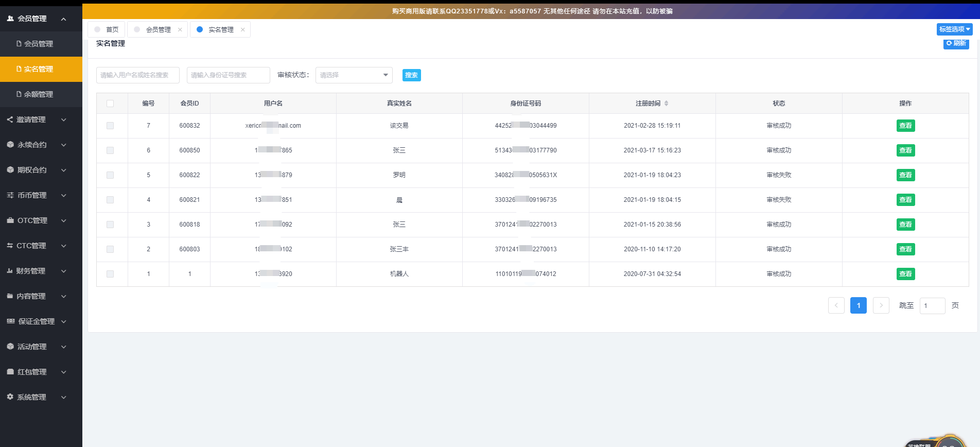Click the refresh icon button

pos(956,43)
